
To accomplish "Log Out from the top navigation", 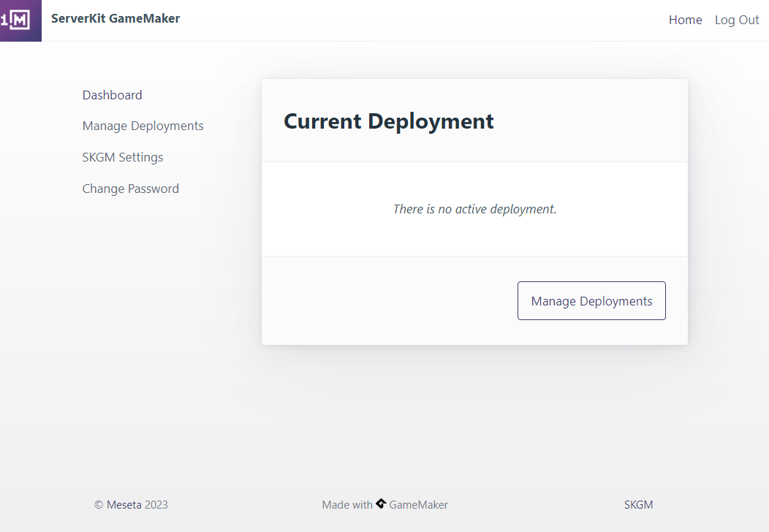I will pyautogui.click(x=737, y=20).
